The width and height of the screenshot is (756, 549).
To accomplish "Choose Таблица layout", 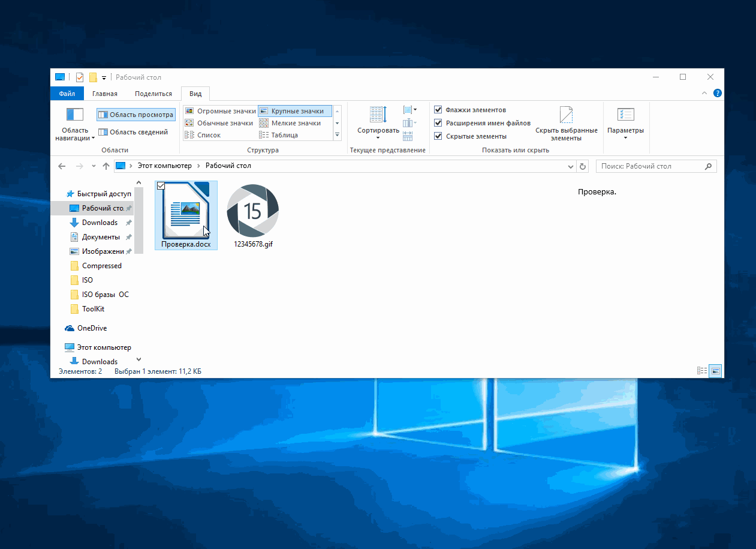I will (279, 135).
